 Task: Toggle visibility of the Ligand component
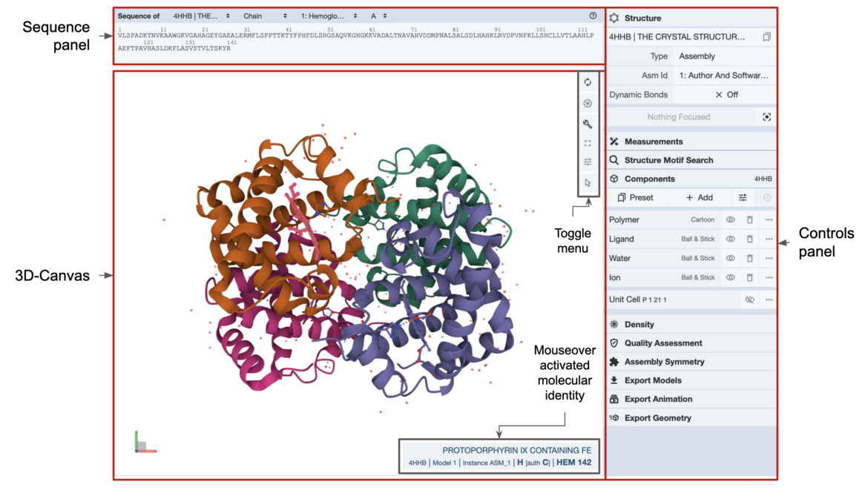pos(730,239)
